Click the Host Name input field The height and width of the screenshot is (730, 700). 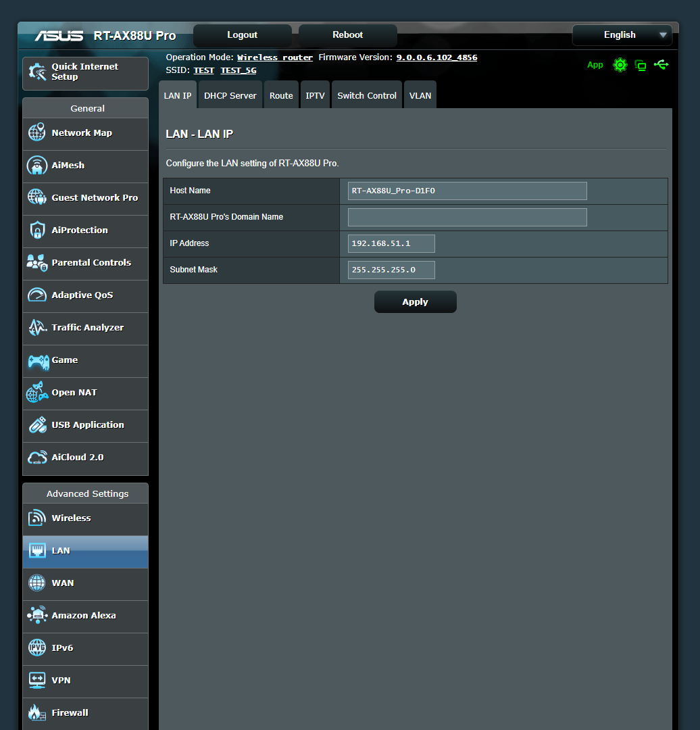[x=468, y=191]
